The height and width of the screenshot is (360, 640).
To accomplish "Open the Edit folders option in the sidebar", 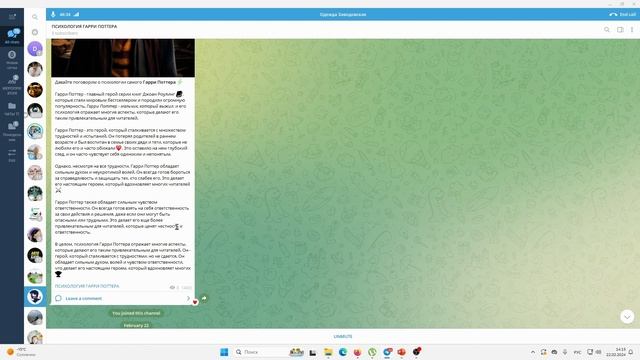I will [x=12, y=156].
